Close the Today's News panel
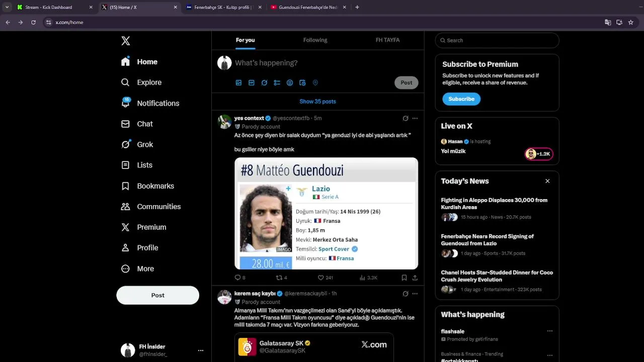The height and width of the screenshot is (362, 644). point(547,181)
